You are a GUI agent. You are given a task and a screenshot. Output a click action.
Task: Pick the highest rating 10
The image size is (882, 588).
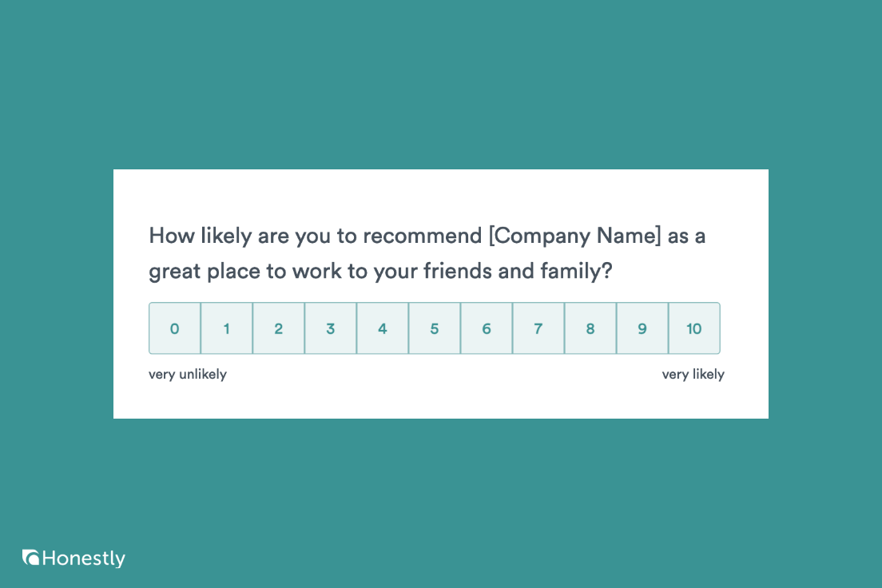(694, 328)
